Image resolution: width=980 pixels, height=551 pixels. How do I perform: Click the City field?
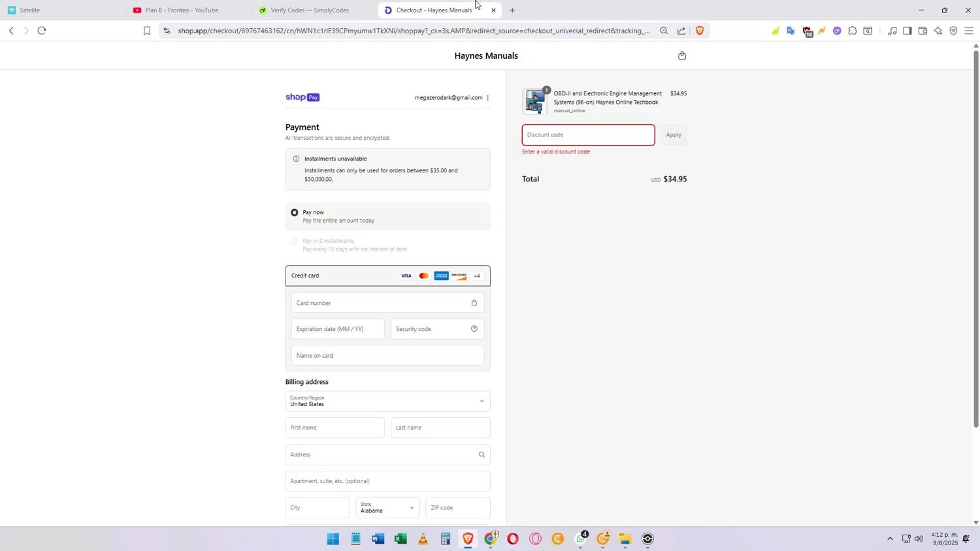(x=318, y=508)
